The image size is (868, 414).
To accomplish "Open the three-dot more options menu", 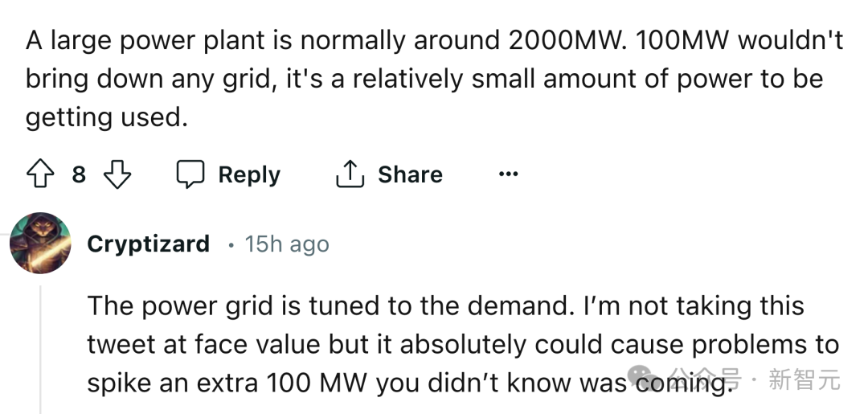I will coord(508,174).
